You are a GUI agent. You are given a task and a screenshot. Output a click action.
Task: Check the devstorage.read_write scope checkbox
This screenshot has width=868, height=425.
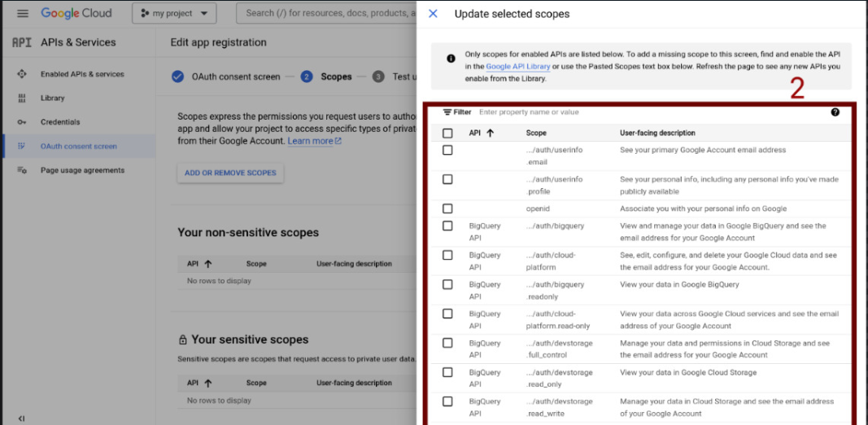pos(448,401)
